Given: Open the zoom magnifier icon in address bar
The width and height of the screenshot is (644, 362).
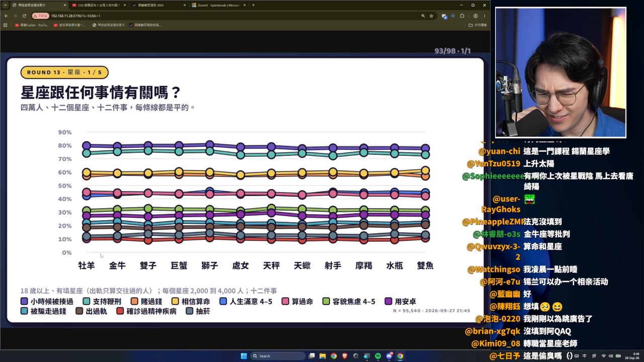Looking at the screenshot, I should coord(423,16).
